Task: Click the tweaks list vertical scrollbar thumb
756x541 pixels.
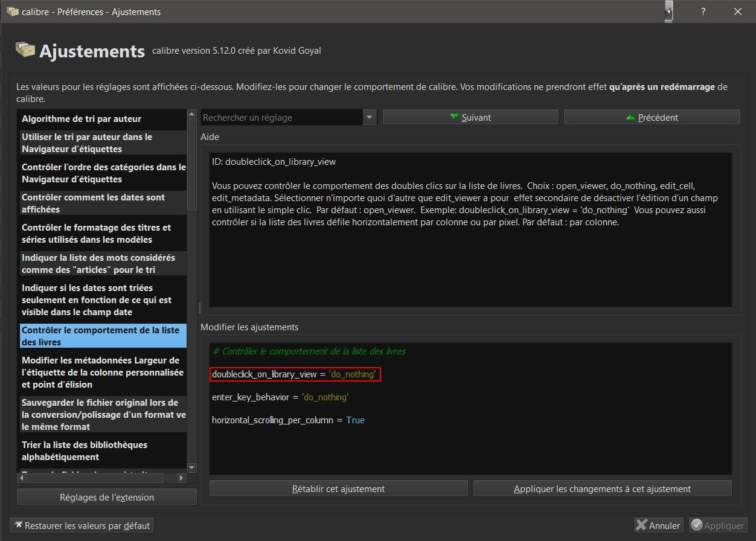Action: pyautogui.click(x=192, y=164)
